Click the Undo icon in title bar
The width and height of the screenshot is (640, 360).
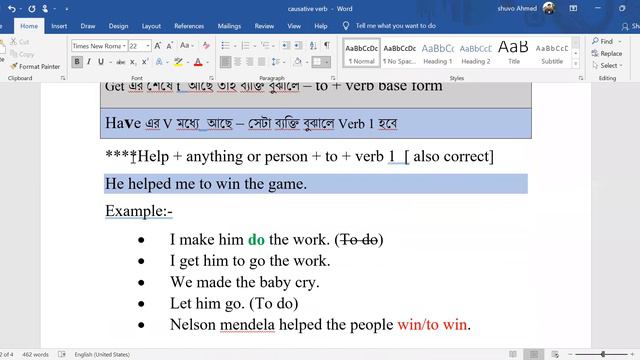pyautogui.click(x=11, y=9)
